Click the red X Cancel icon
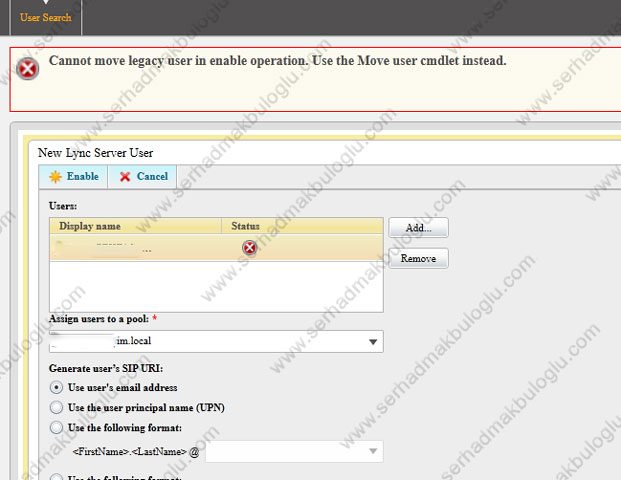This screenshot has height=480, width=621. coord(125,177)
